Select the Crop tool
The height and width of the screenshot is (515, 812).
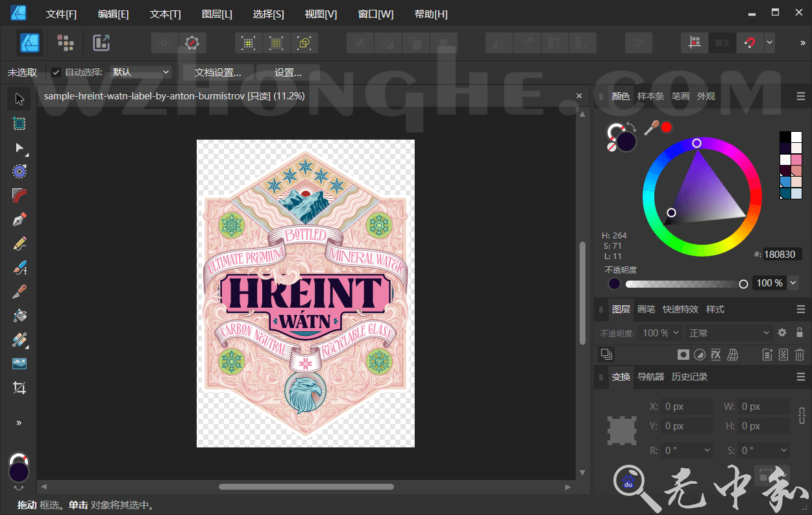(x=19, y=388)
